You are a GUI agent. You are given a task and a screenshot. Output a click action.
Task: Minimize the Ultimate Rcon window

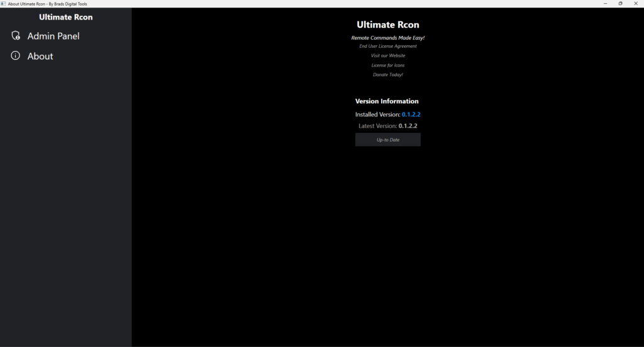click(605, 4)
